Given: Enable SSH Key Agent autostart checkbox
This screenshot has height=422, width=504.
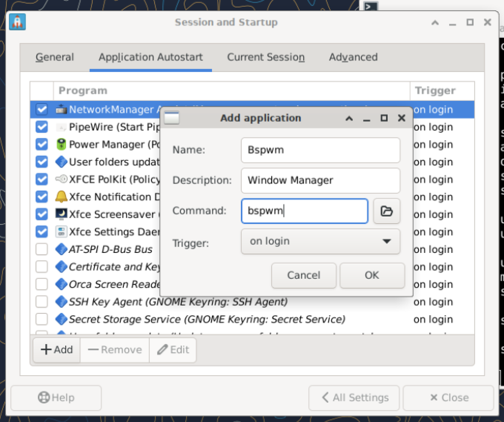Looking at the screenshot, I should (x=42, y=302).
